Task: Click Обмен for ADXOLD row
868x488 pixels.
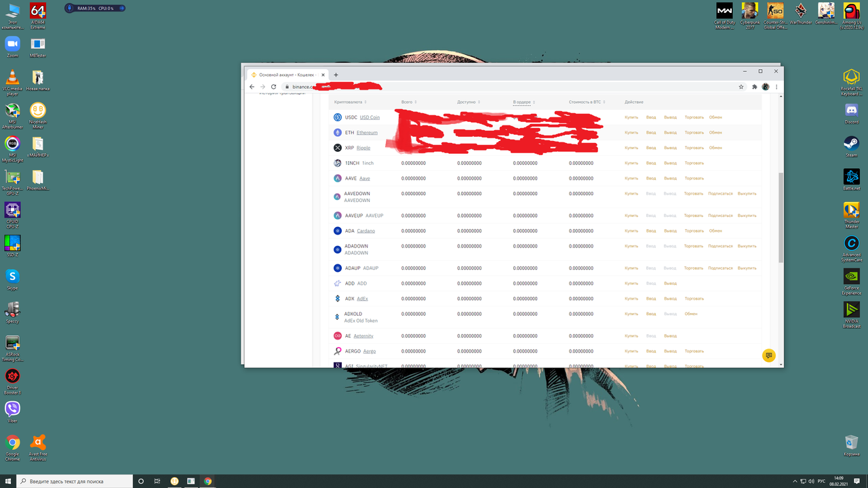Action: (691, 314)
